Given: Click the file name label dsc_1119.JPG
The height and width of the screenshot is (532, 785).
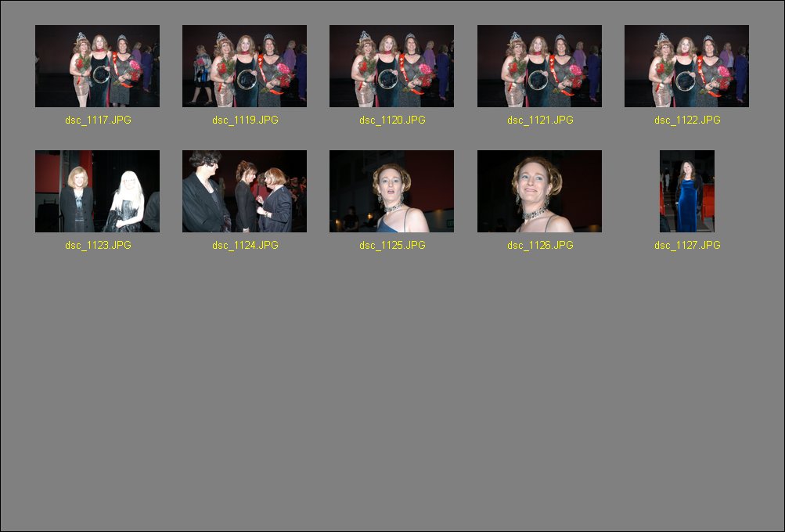Looking at the screenshot, I should click(x=245, y=120).
